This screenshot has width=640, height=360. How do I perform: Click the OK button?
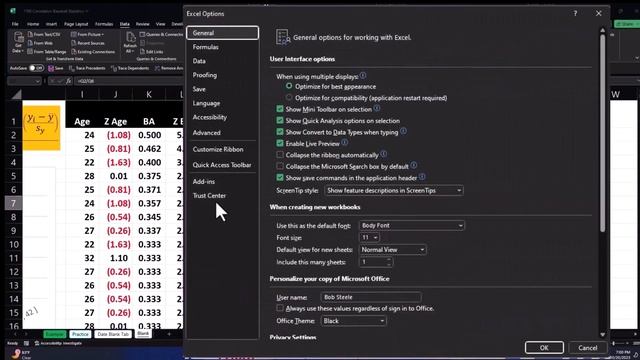(544, 348)
